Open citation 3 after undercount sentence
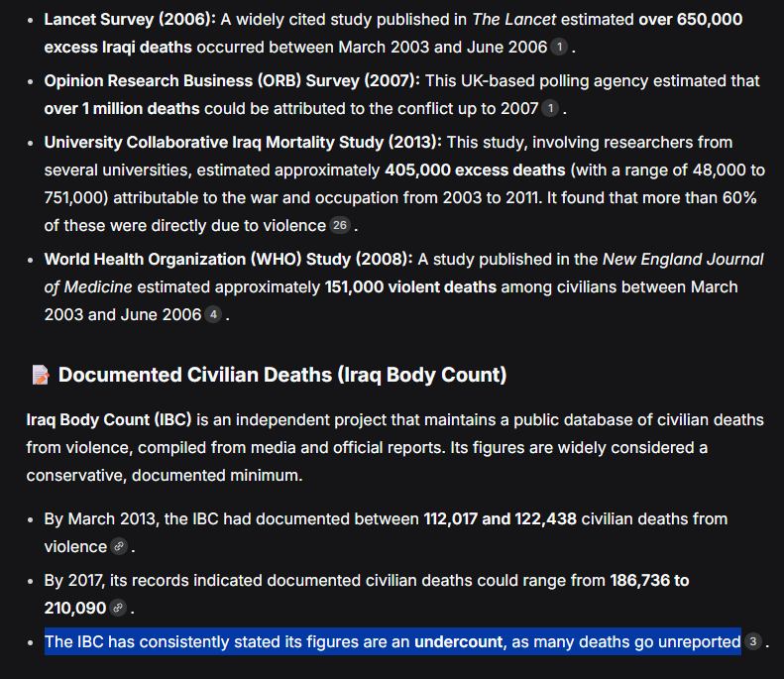The image size is (784, 679). click(753, 641)
